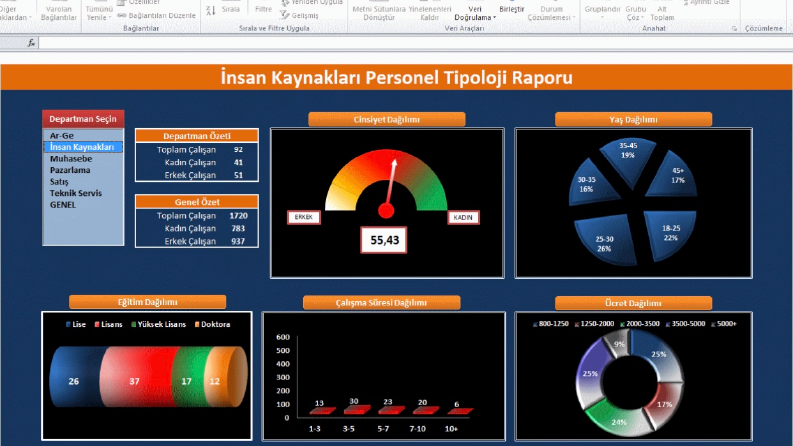Click Yinelenenleri Kaldır button
This screenshot has width=793, height=446.
click(x=429, y=13)
